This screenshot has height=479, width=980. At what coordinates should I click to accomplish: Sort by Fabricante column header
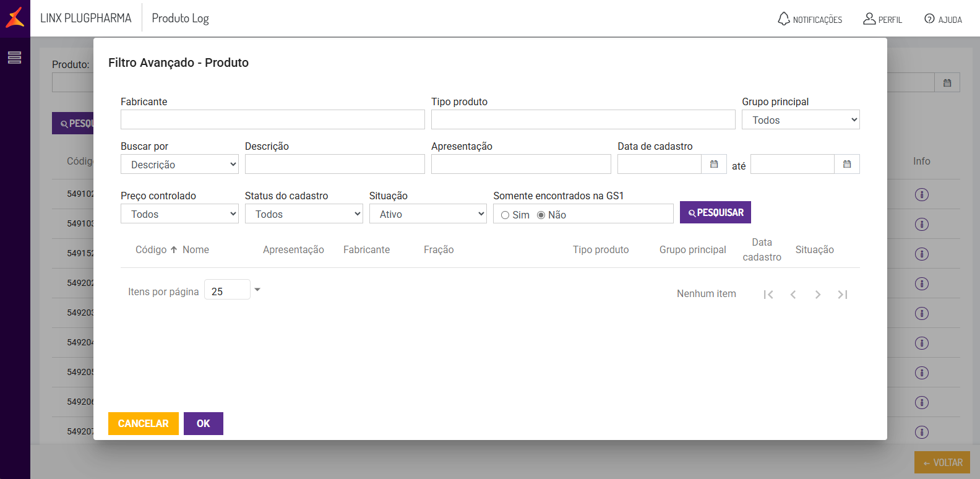click(366, 250)
